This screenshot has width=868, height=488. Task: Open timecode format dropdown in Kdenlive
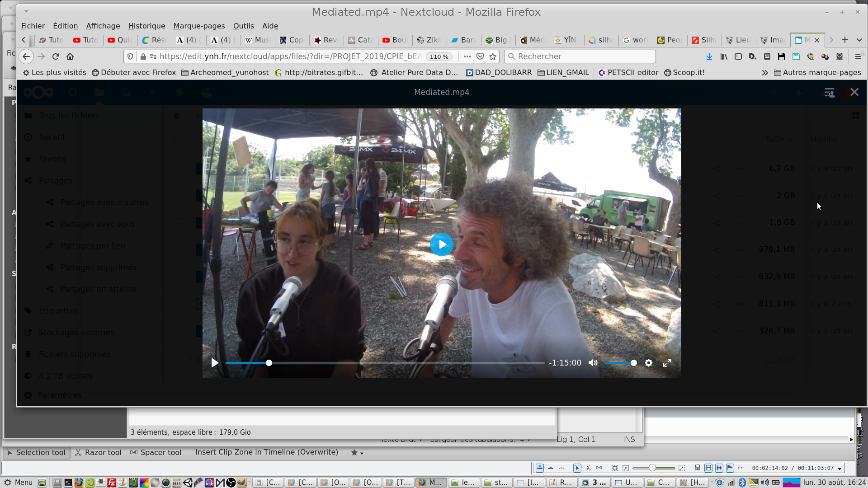[840, 468]
